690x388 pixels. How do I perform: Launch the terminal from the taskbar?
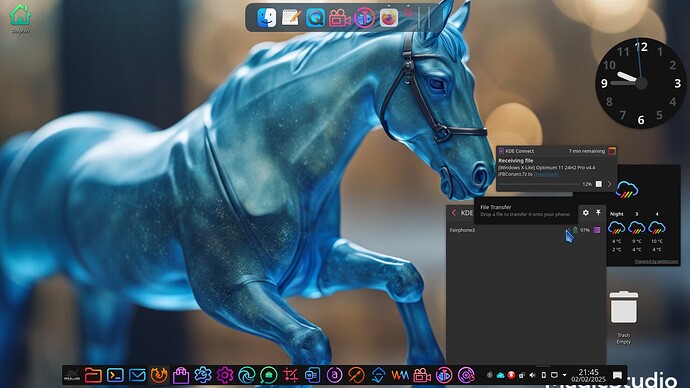point(115,375)
